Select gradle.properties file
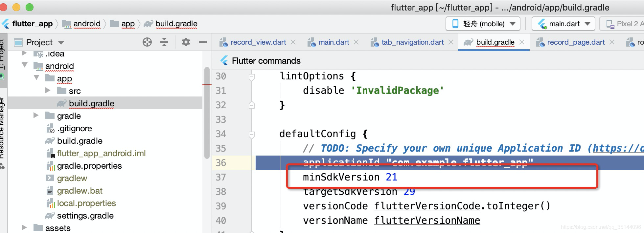The image size is (644, 233). click(89, 166)
